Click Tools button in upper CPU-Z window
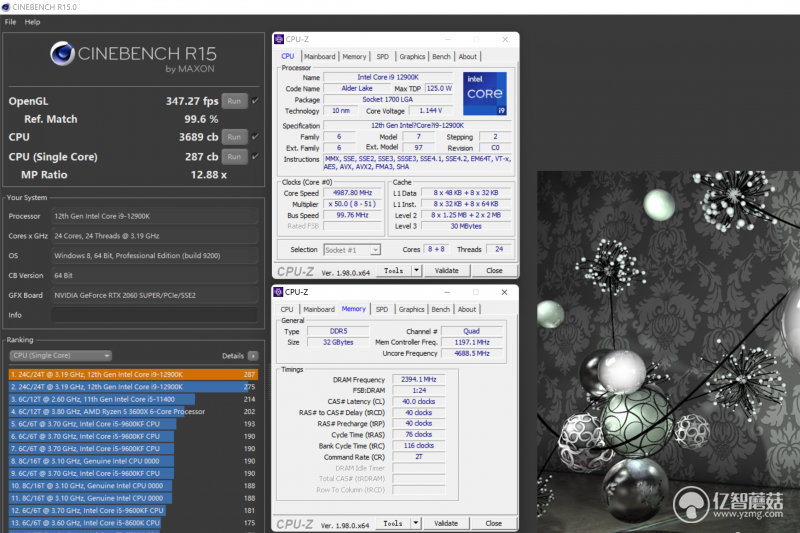This screenshot has height=533, width=800. coord(394,270)
